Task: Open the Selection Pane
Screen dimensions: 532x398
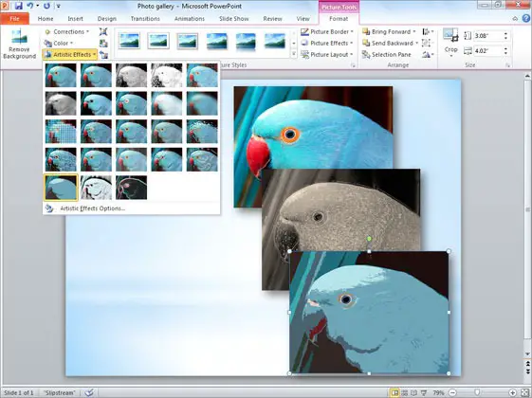Action: [x=387, y=55]
